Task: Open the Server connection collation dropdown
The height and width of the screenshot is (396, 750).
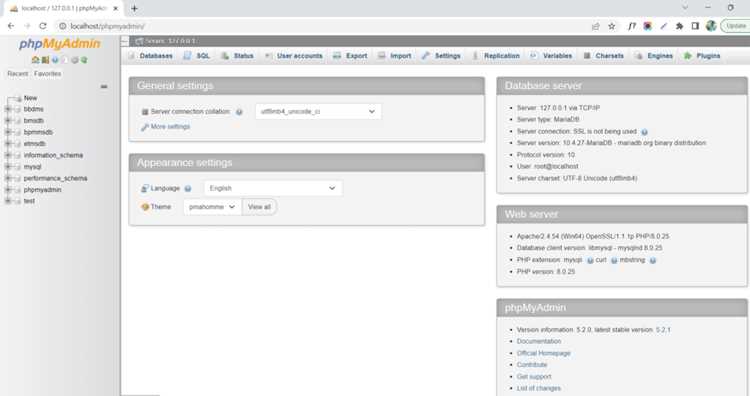Action: tap(318, 111)
